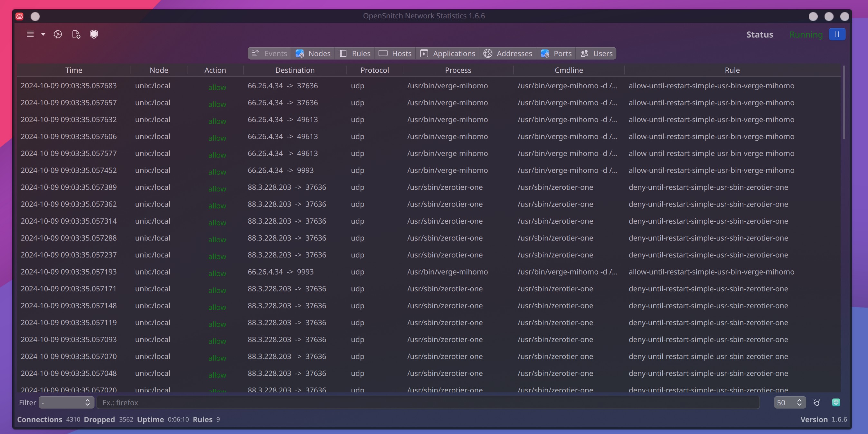Click cmdline /usr/sbin/zerotier-one in row 09:03:35.057048

(x=555, y=373)
